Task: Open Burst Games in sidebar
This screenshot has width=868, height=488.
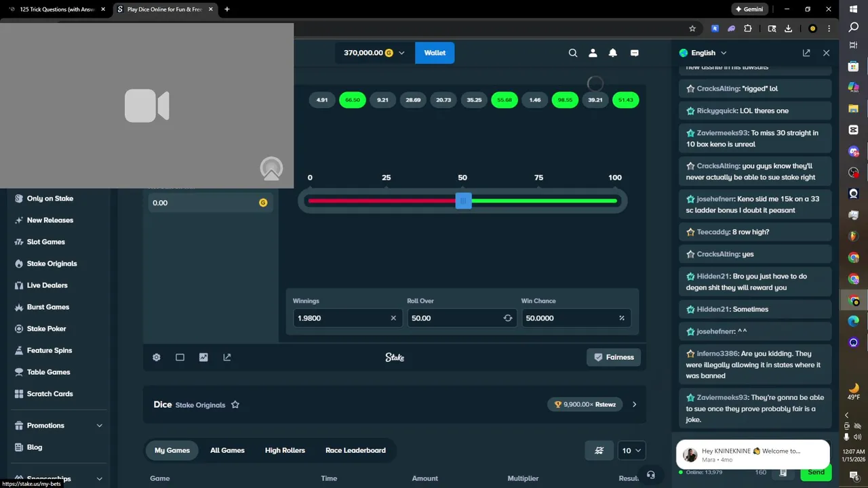Action: point(47,307)
